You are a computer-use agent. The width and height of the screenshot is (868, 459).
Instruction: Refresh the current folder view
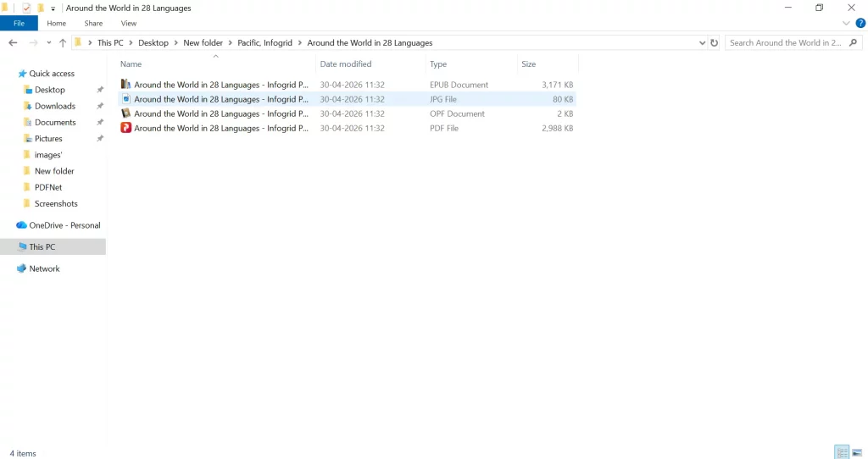coord(714,42)
